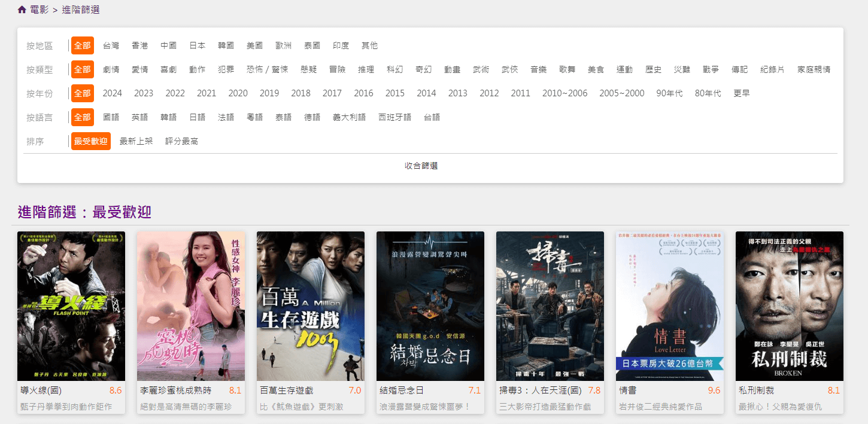Click the home icon in breadcrumb
The height and width of the screenshot is (424, 868).
tap(22, 10)
